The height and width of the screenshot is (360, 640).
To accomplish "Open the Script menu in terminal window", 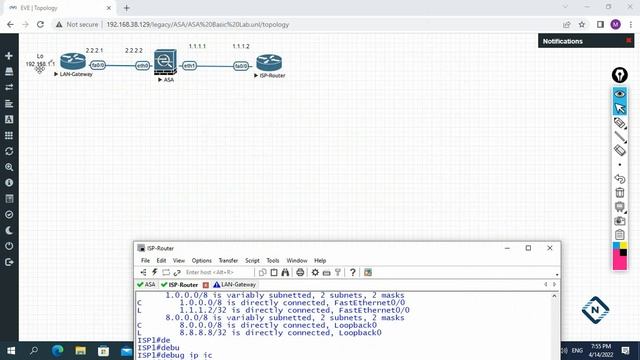I will pyautogui.click(x=252, y=260).
